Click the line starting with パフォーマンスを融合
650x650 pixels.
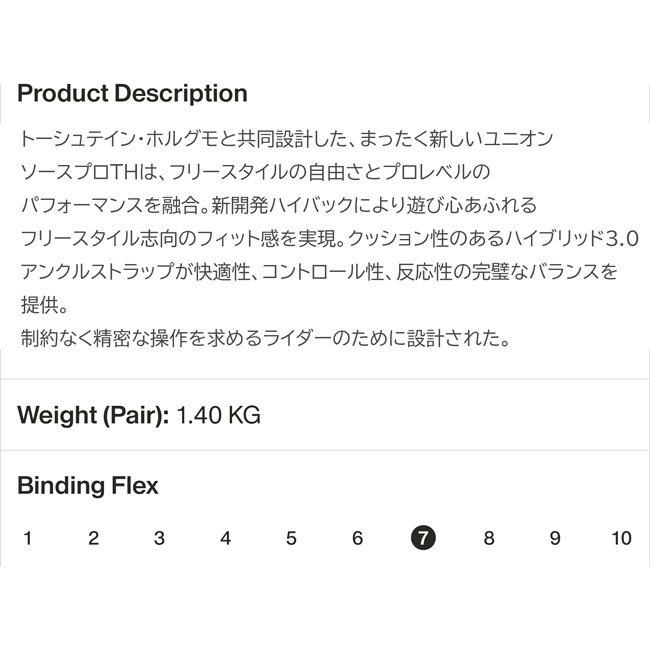point(279,205)
